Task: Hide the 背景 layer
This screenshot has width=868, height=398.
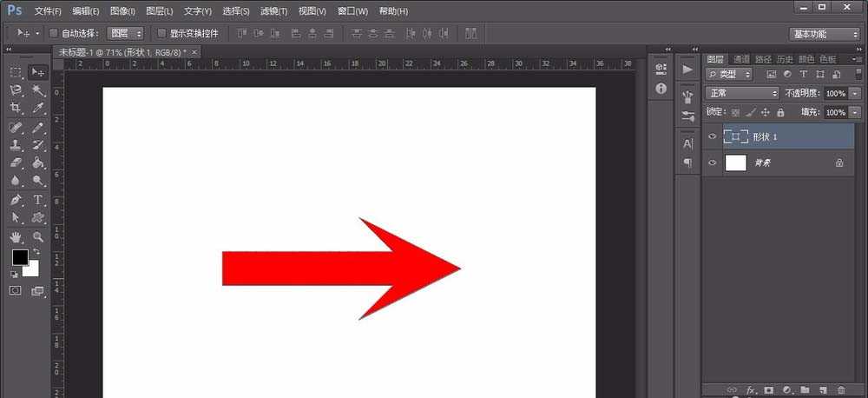Action: pos(713,163)
